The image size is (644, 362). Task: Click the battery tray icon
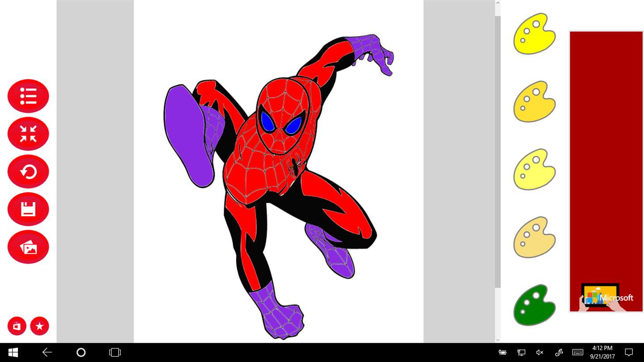[x=503, y=353]
